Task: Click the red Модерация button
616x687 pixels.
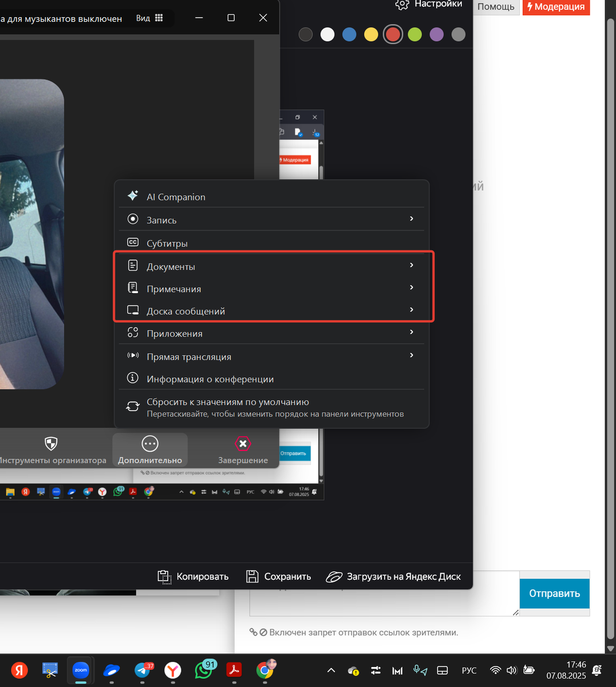Action: tap(556, 7)
